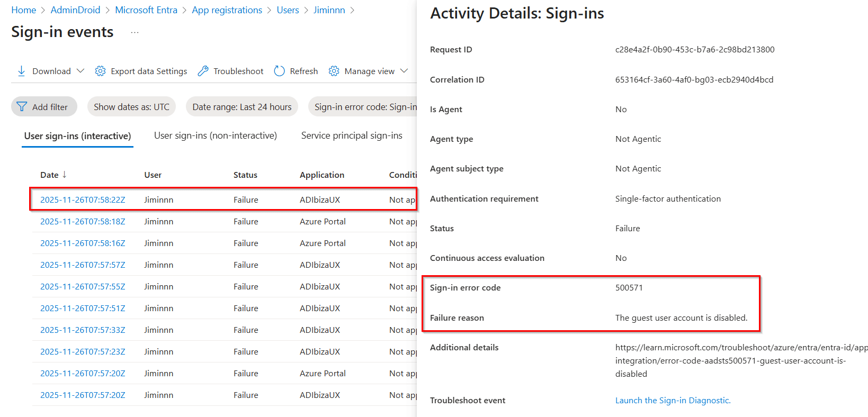Launch the Sign-in Diagnostic link
Screen dimensions: 868x417
coord(673,400)
